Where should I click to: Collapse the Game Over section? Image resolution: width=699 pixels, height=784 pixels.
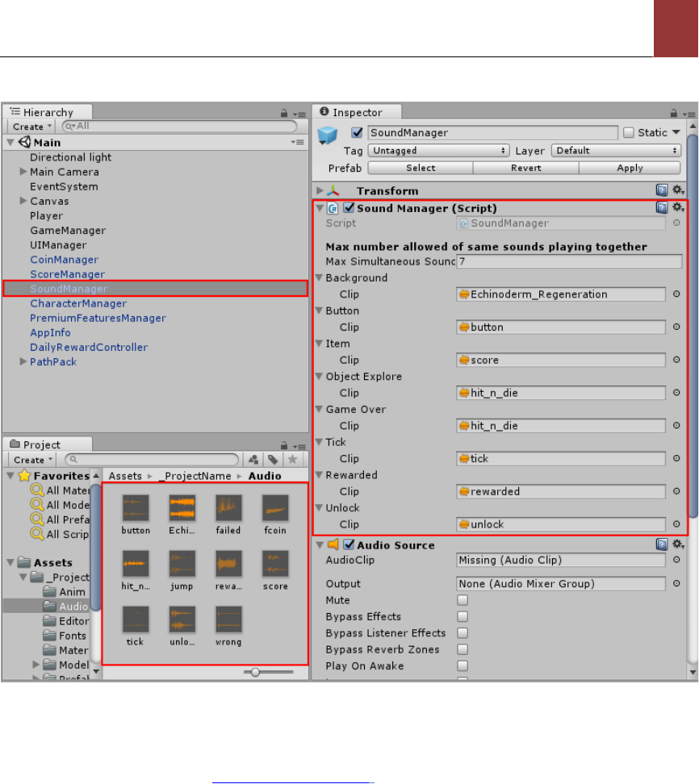[x=319, y=408]
